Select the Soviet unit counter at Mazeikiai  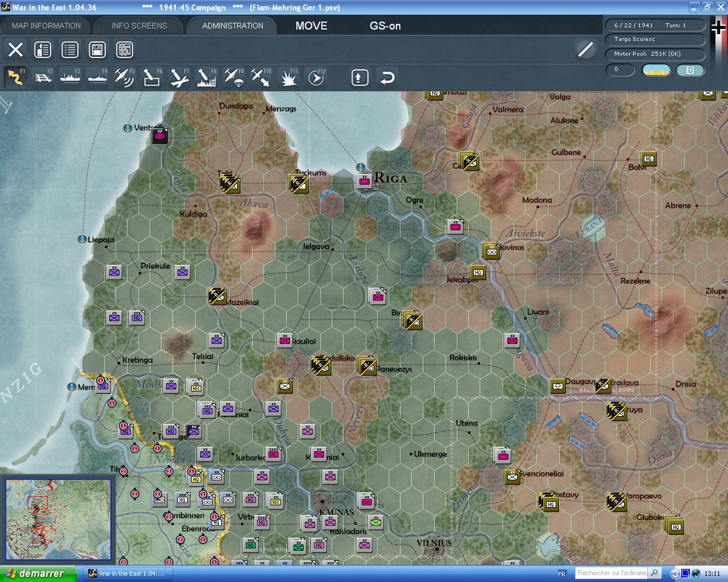coord(218,296)
